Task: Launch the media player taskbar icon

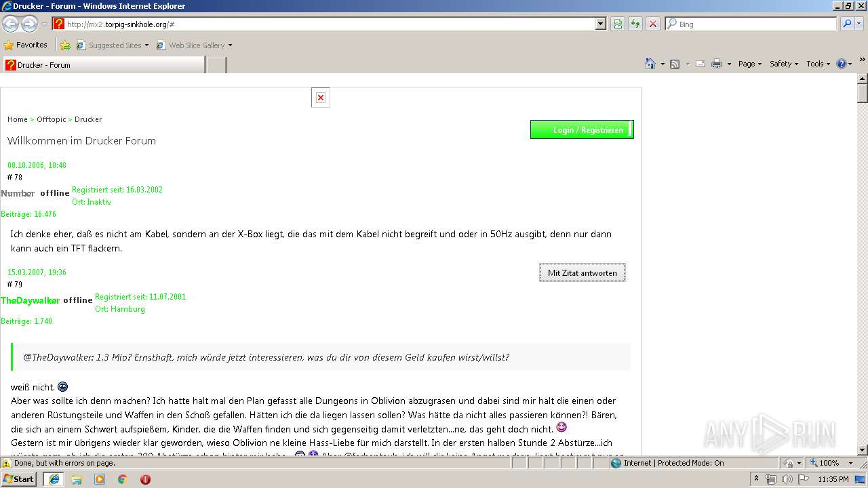Action: (100, 479)
